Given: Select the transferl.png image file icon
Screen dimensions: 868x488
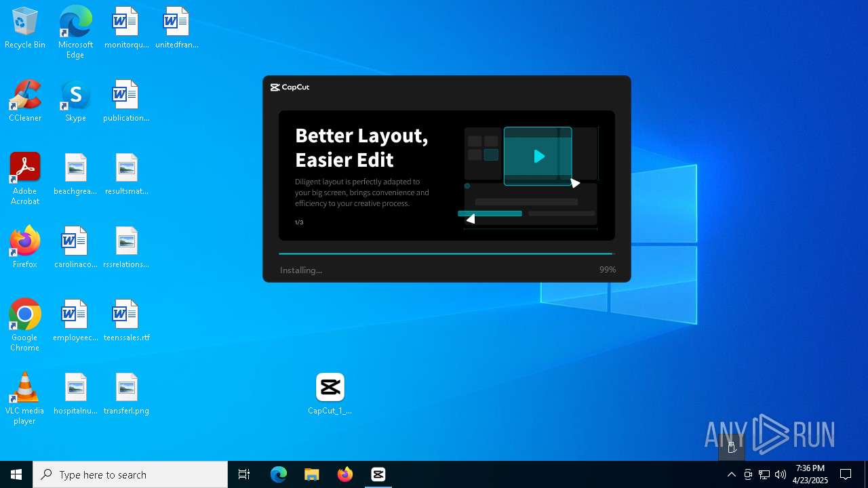Looking at the screenshot, I should point(126,394).
